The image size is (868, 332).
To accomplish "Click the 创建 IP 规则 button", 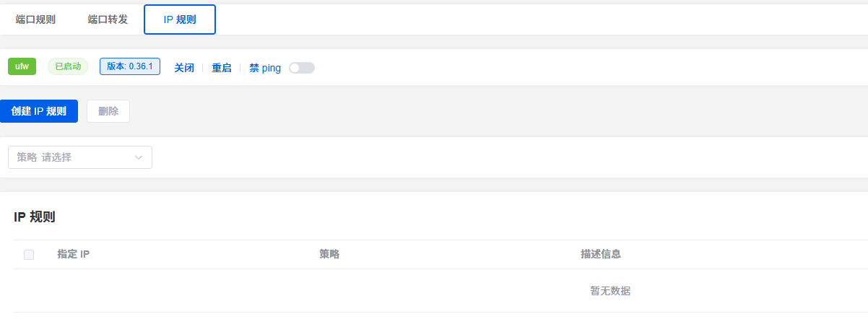I will [x=39, y=111].
